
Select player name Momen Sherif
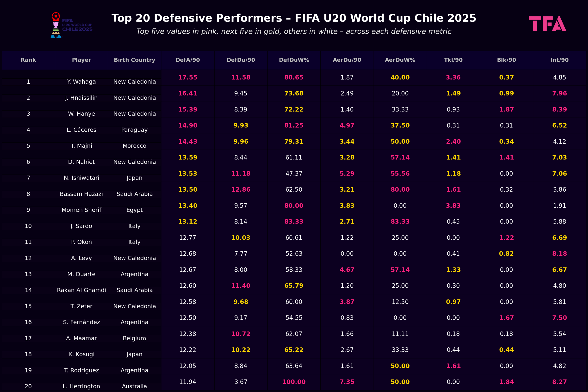pyautogui.click(x=82, y=210)
